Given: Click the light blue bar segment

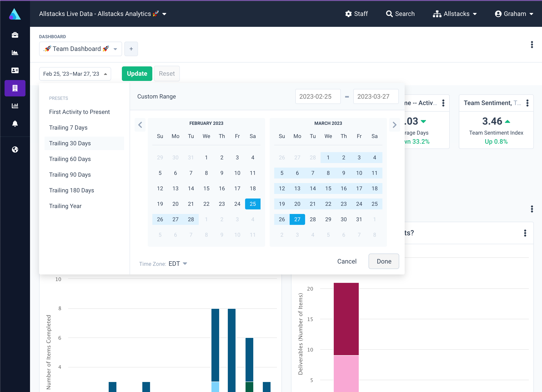Looking at the screenshot, I should point(215,387).
